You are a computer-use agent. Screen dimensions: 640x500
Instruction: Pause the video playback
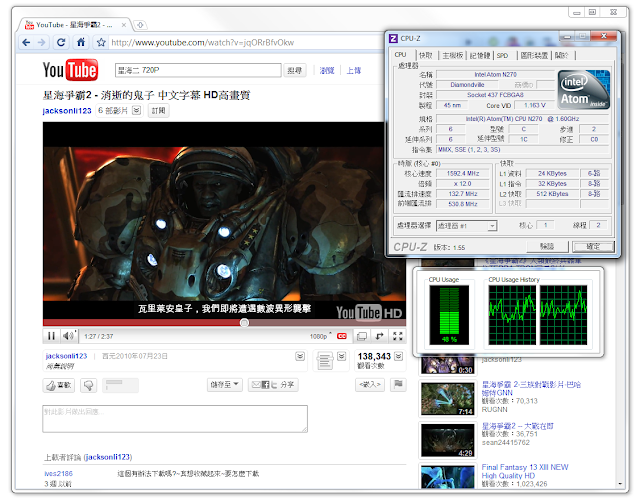pos(51,336)
